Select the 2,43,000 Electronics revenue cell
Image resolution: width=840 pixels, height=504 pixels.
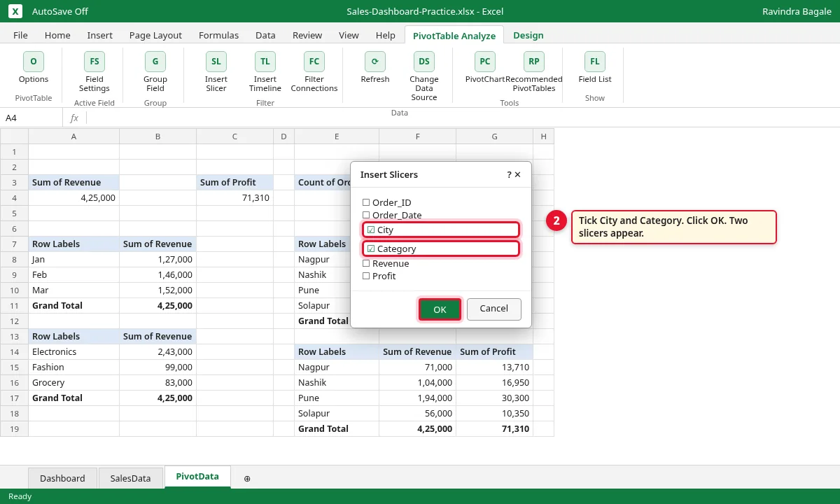click(158, 351)
